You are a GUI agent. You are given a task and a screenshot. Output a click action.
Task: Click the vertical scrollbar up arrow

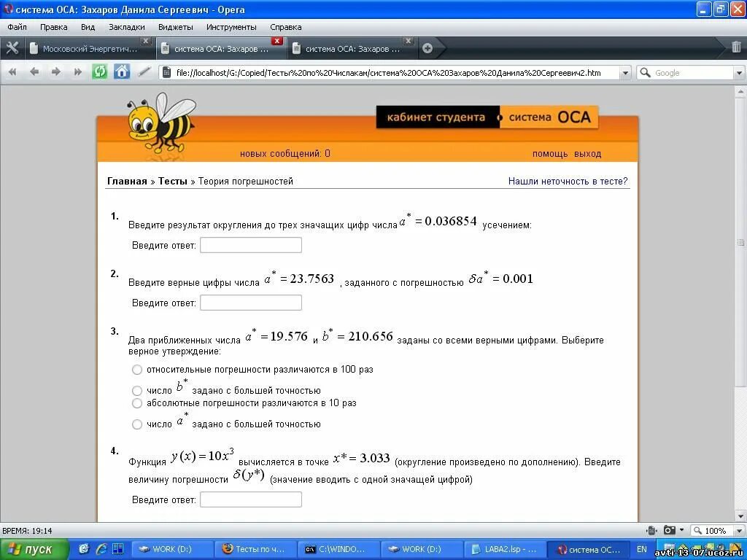pyautogui.click(x=740, y=91)
